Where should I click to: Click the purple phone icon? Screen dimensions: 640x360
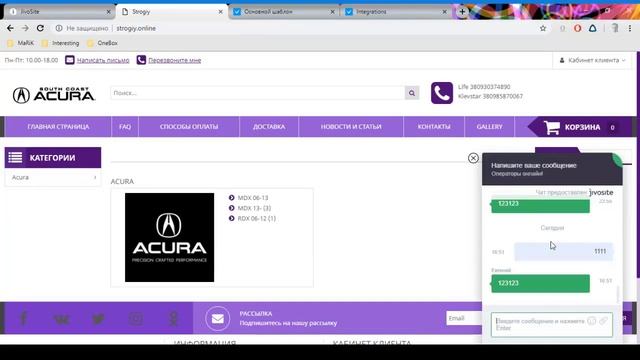442,93
